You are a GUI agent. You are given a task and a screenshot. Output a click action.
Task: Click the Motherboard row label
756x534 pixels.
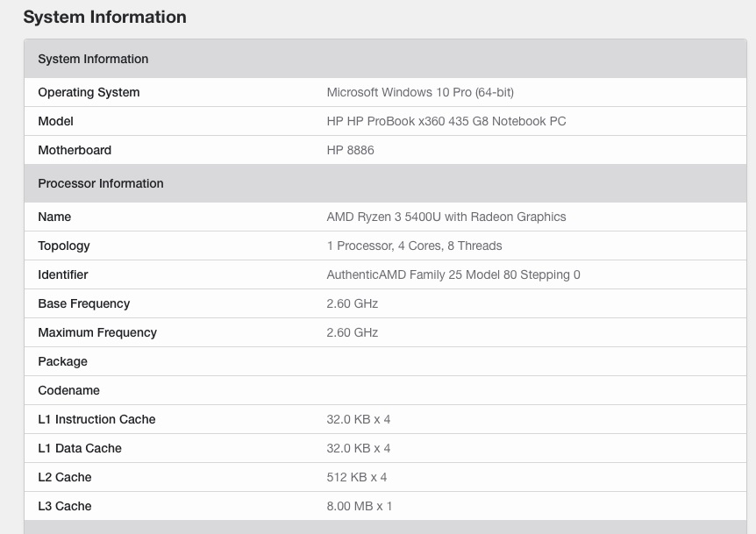click(75, 150)
